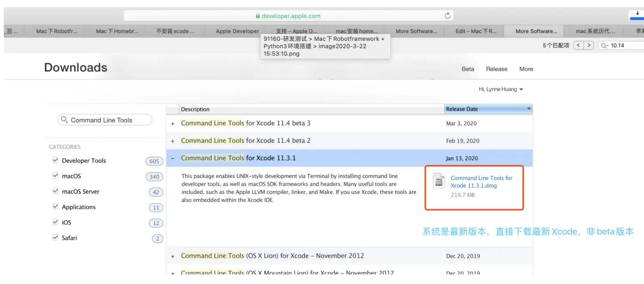Toggle the Developer Tools category checkbox
Image resolution: width=644 pixels, height=284 pixels.
point(55,160)
